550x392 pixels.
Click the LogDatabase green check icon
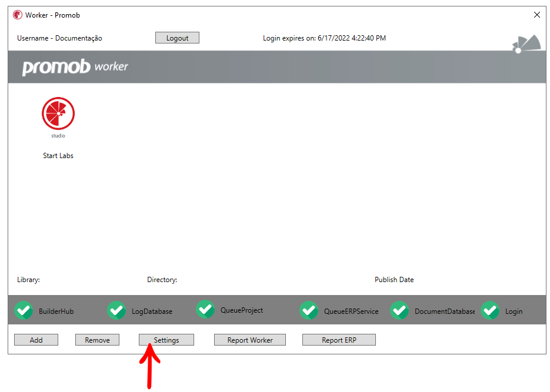(116, 310)
